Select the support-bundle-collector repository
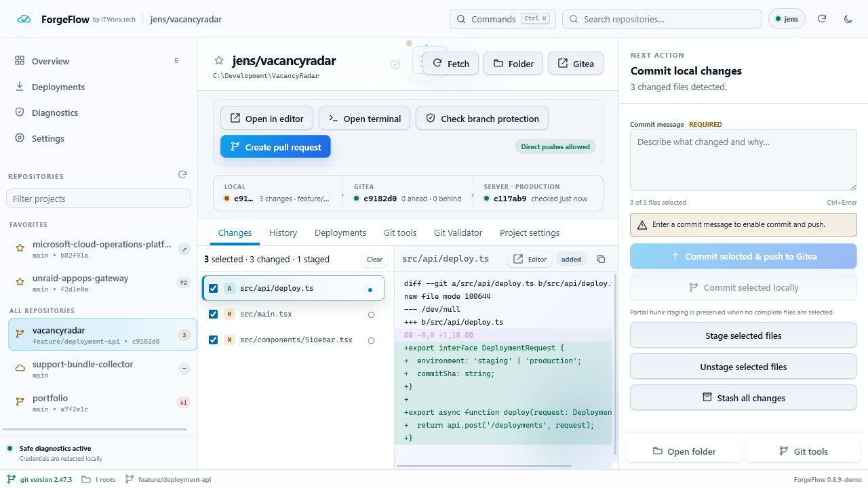This screenshot has height=488, width=868. (102, 369)
